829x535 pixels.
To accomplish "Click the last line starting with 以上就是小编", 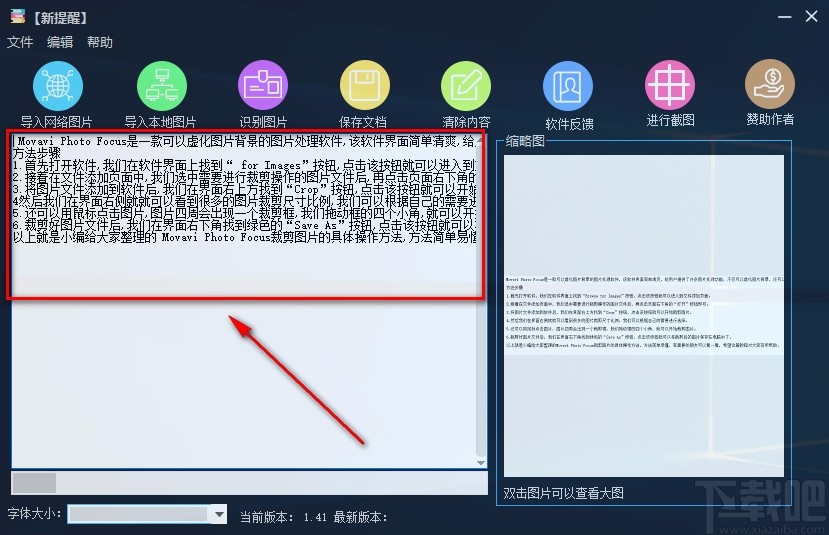I will pos(245,237).
